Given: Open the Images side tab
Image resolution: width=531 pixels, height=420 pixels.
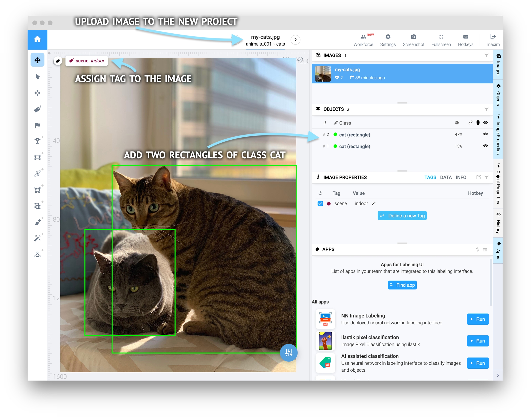Looking at the screenshot, I should pos(498,65).
